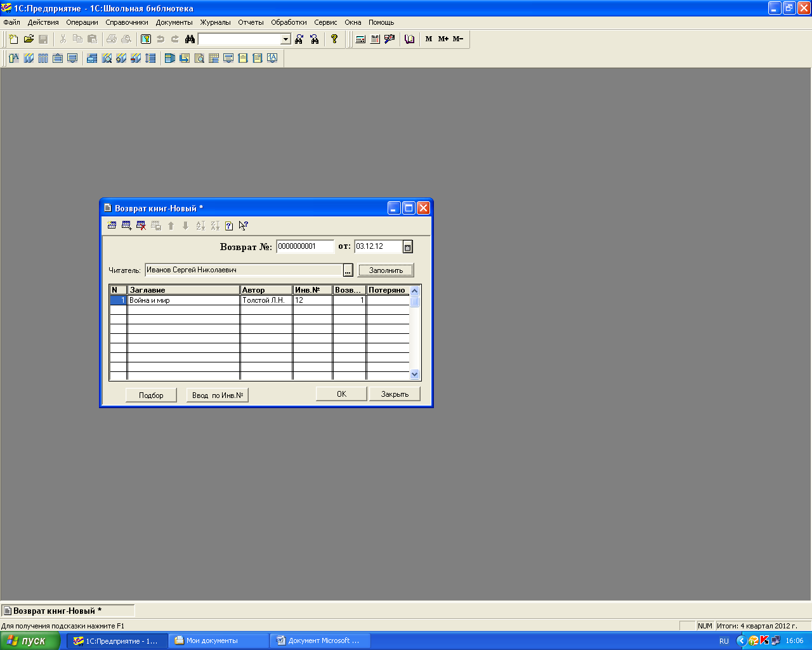Open the date picker calendar button

[x=408, y=247]
